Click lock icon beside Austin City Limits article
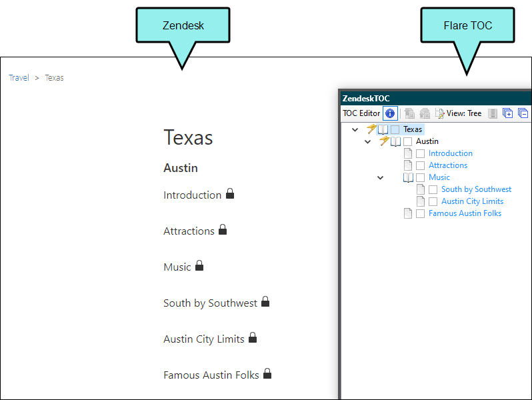532x400 pixels. (x=253, y=337)
